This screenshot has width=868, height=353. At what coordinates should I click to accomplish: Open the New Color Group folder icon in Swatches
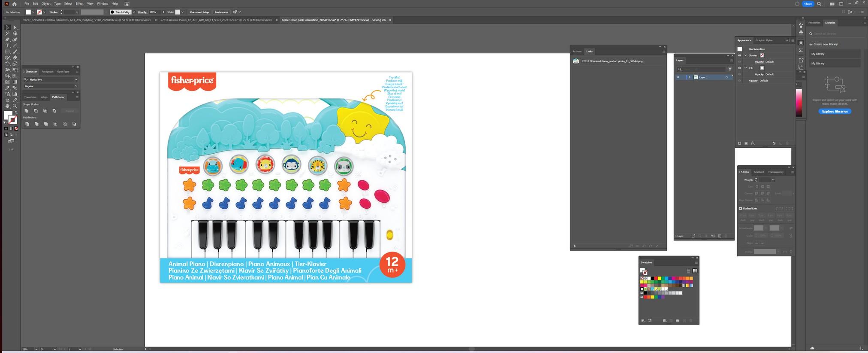(x=678, y=320)
